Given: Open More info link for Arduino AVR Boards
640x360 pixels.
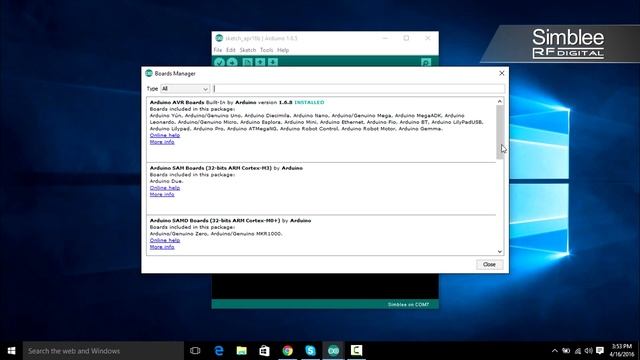Looking at the screenshot, I should coord(162,142).
